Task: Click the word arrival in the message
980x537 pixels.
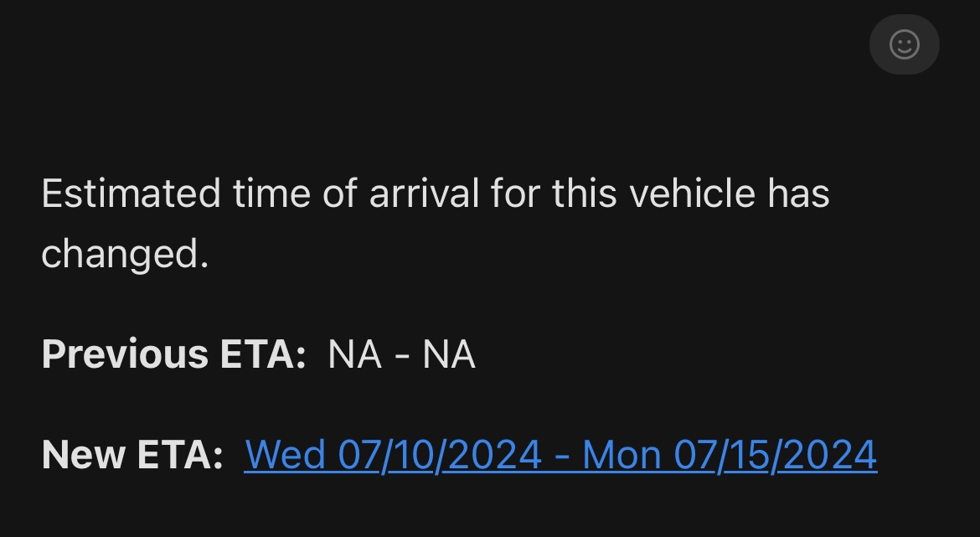Action: click(424, 194)
